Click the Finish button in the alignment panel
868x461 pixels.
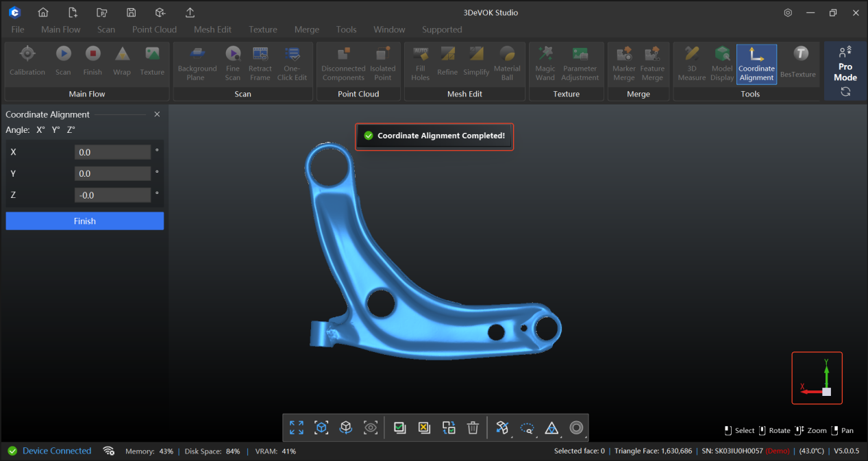point(84,221)
